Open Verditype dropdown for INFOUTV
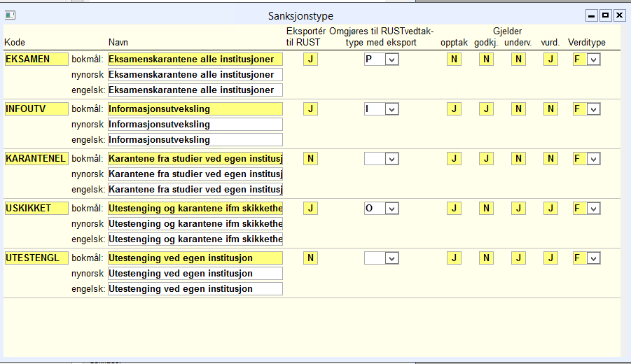 594,109
